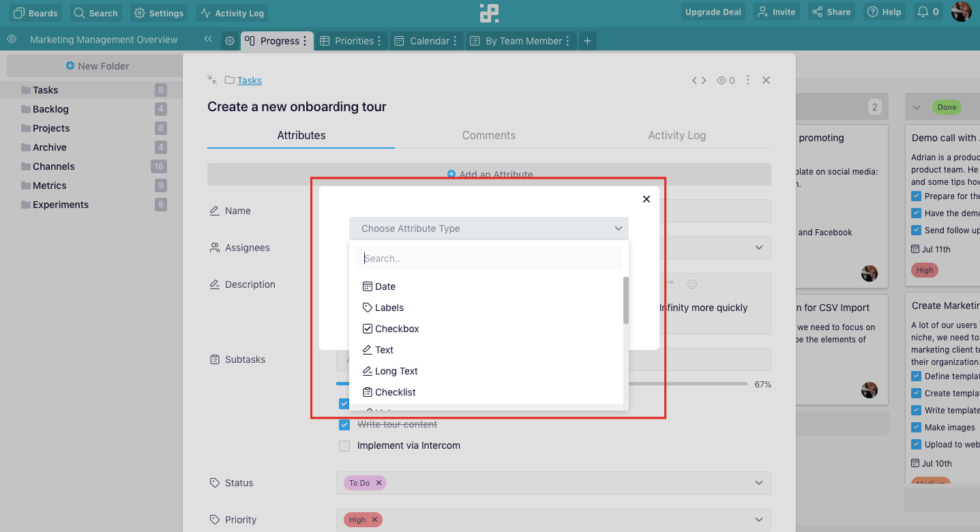The height and width of the screenshot is (532, 980).
Task: Open the Choose Attribute Type dropdown
Action: (x=489, y=228)
